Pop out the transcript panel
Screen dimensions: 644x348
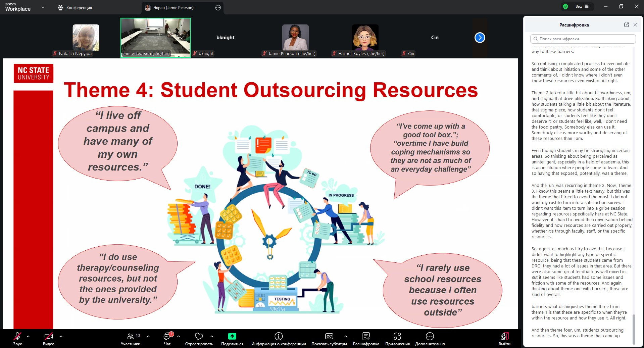click(x=626, y=25)
